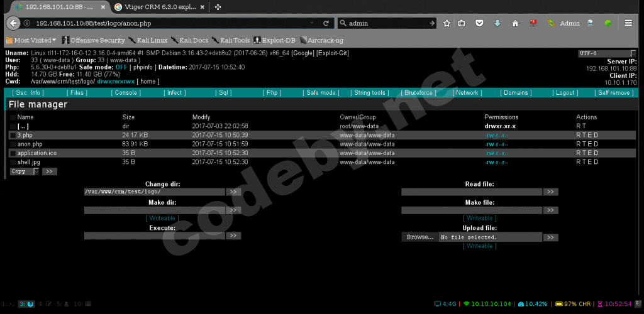Submit the Upload file >> button
Viewport: 644px width, 314px height.
[x=550, y=237]
